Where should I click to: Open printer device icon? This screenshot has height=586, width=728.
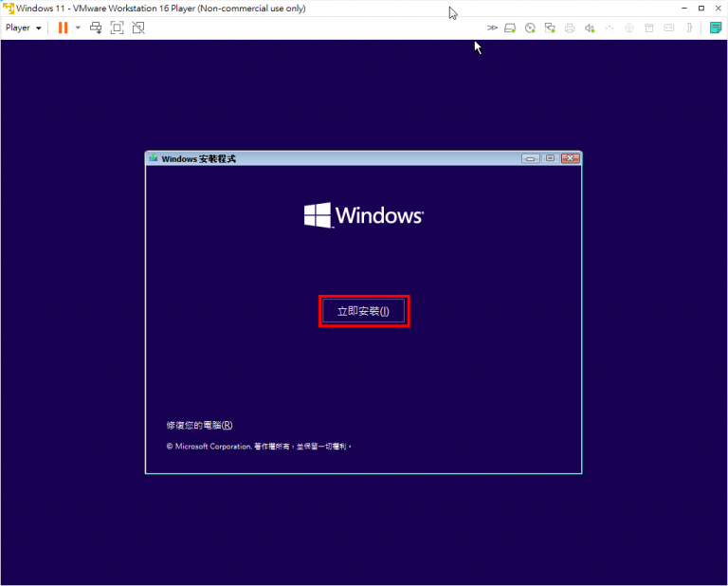[x=570, y=27]
